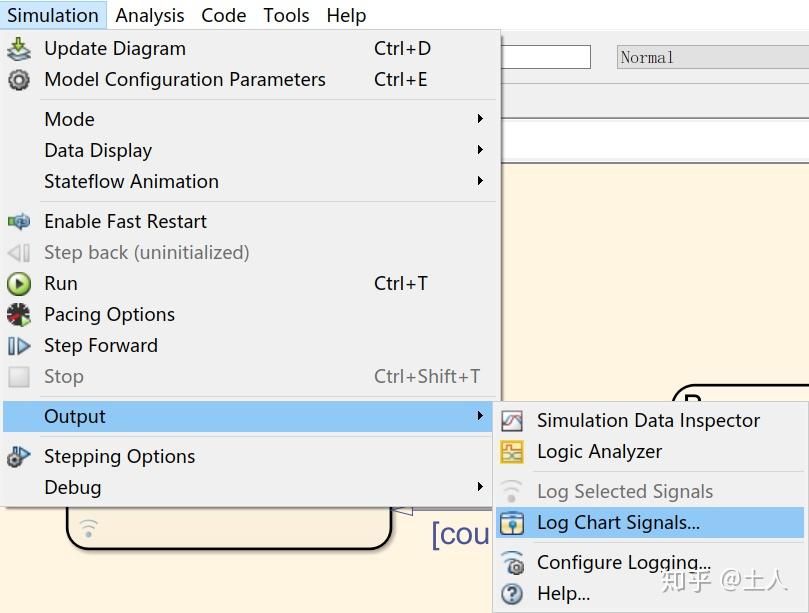The image size is (809, 613).
Task: Click the Configure Logging icon
Action: (512, 563)
